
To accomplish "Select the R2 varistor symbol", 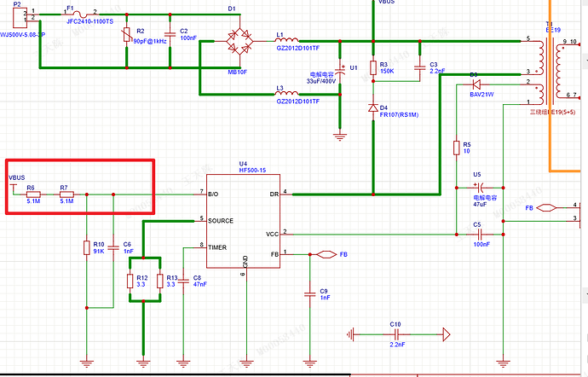I will coord(127,35).
